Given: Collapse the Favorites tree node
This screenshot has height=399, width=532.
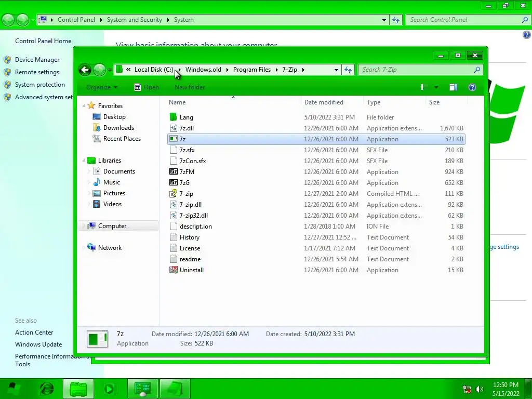Looking at the screenshot, I should click(84, 106).
